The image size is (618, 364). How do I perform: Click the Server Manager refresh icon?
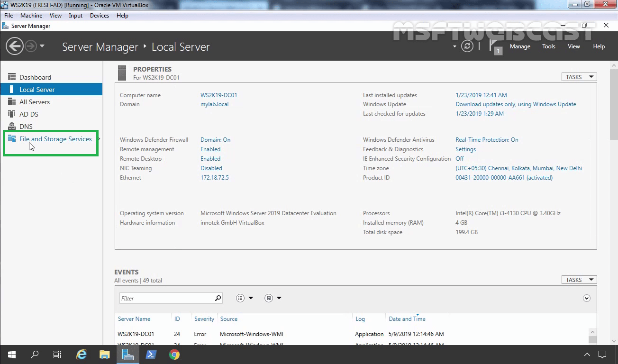467,46
